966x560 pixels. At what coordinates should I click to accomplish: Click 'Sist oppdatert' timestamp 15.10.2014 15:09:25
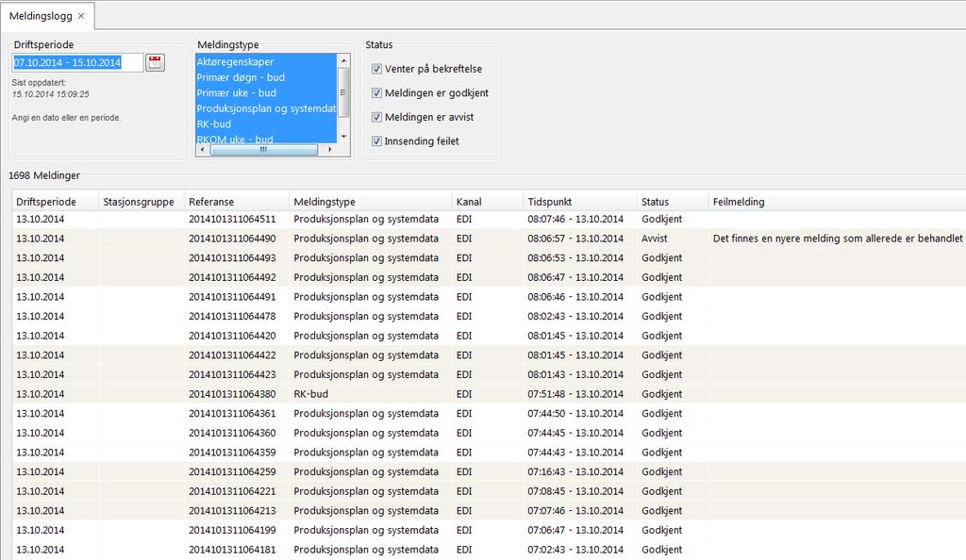point(51,94)
